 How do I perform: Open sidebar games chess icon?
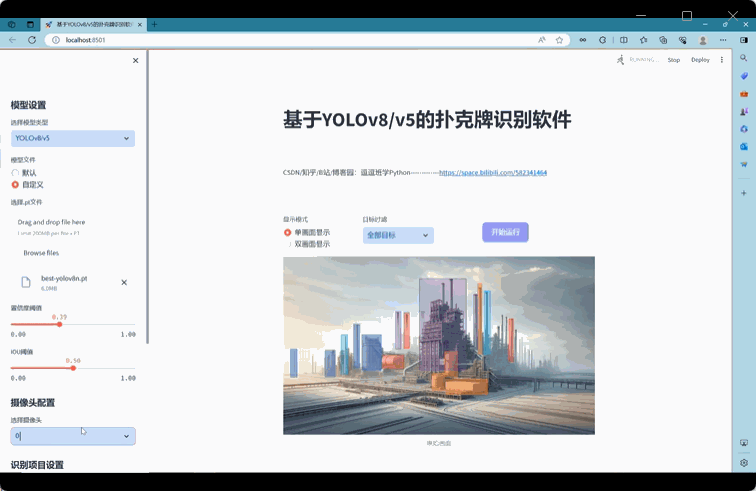744,111
